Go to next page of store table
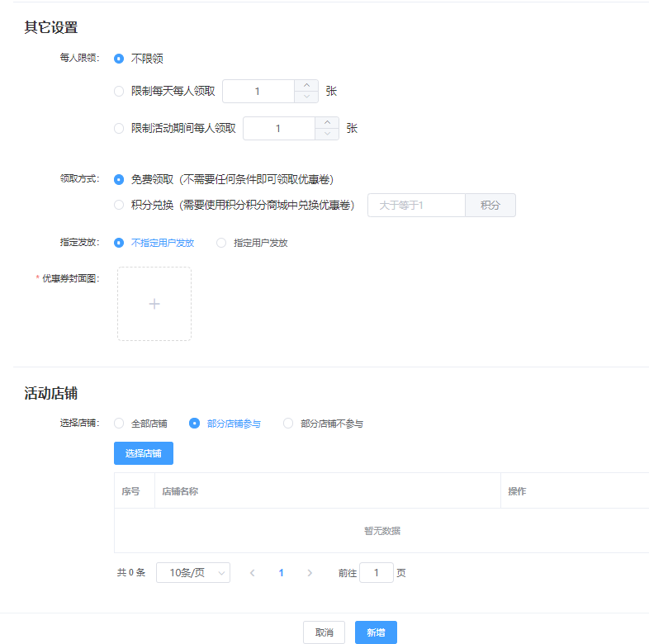This screenshot has height=644, width=649. 310,573
